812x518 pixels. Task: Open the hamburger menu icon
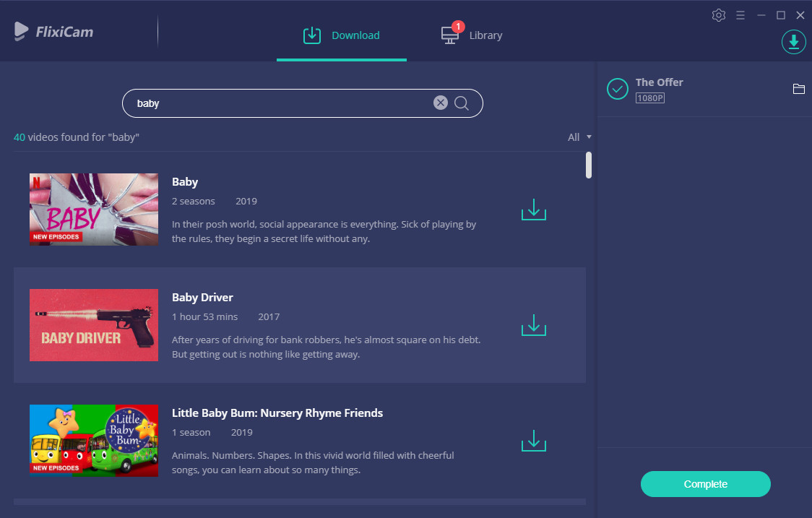click(740, 15)
